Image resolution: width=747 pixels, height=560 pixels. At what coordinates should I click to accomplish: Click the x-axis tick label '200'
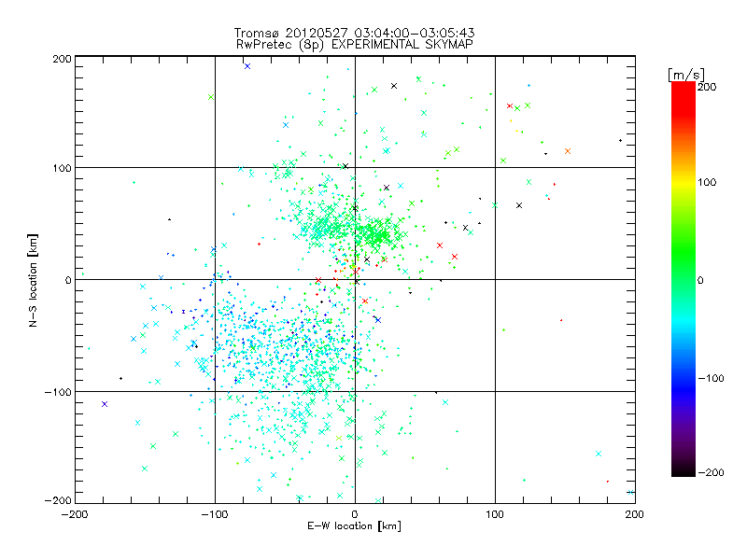[x=635, y=514]
